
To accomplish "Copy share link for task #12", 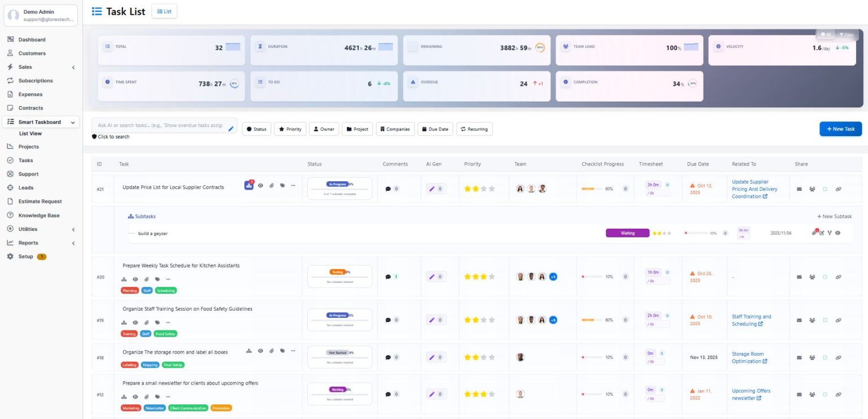I will [x=838, y=395].
